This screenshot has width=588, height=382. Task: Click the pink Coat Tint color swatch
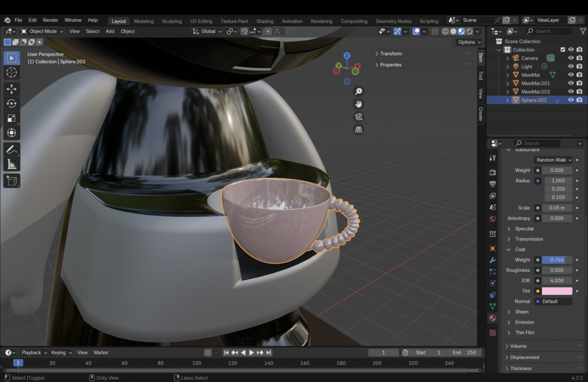click(556, 291)
